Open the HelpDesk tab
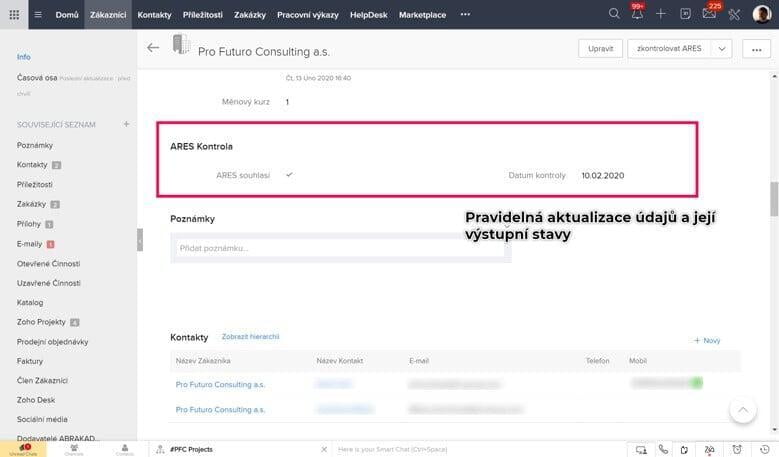The height and width of the screenshot is (457, 779). (x=369, y=15)
